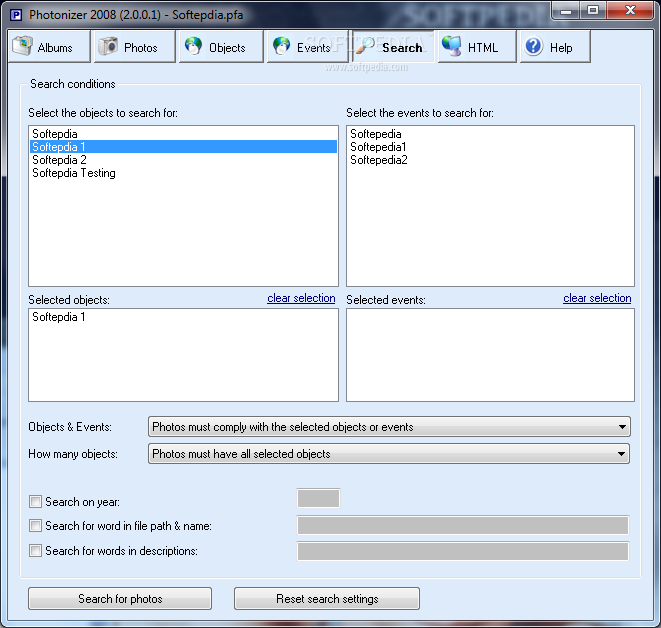
Task: Open the HTML tab
Action: click(477, 46)
